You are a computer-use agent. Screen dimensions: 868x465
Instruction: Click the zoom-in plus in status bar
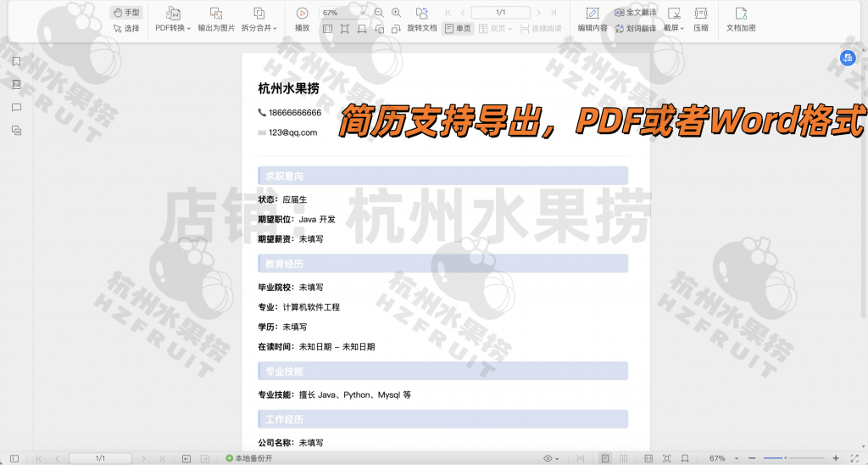click(x=836, y=458)
